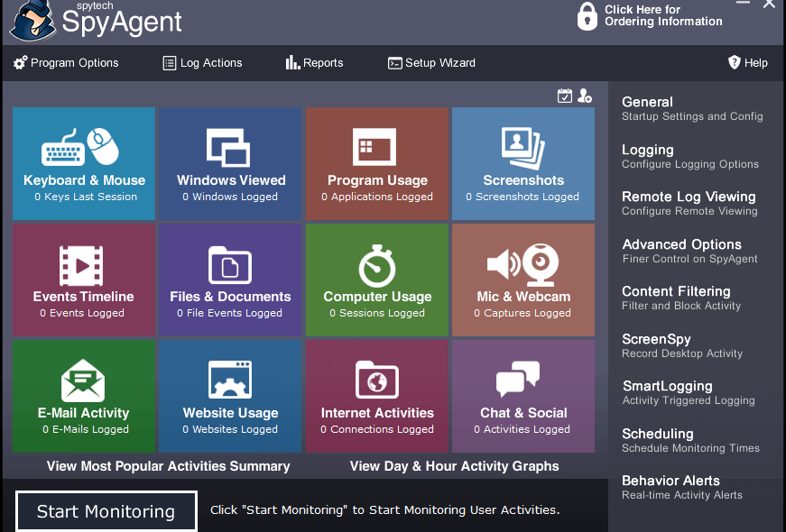
Task: Close the SpyAgent window
Action: click(770, 4)
